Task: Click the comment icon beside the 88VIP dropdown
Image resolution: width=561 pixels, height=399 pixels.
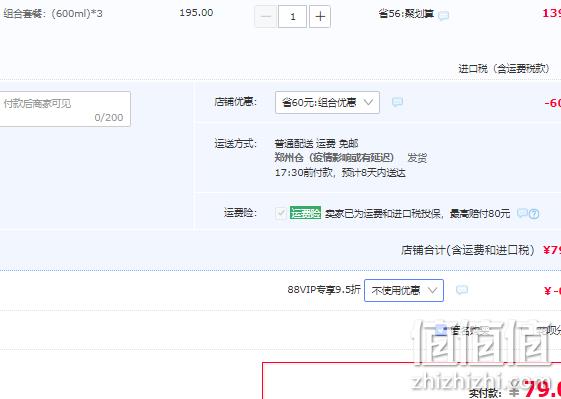Action: 462,290
